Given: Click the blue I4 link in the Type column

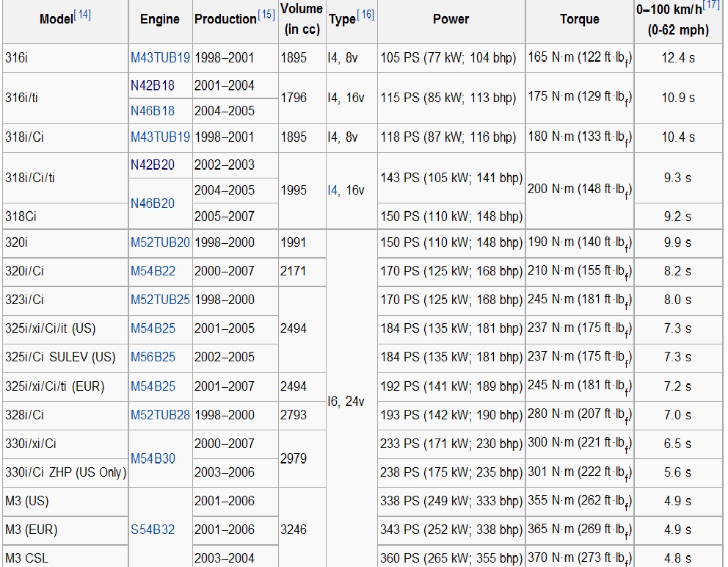Looking at the screenshot, I should pos(333,190).
